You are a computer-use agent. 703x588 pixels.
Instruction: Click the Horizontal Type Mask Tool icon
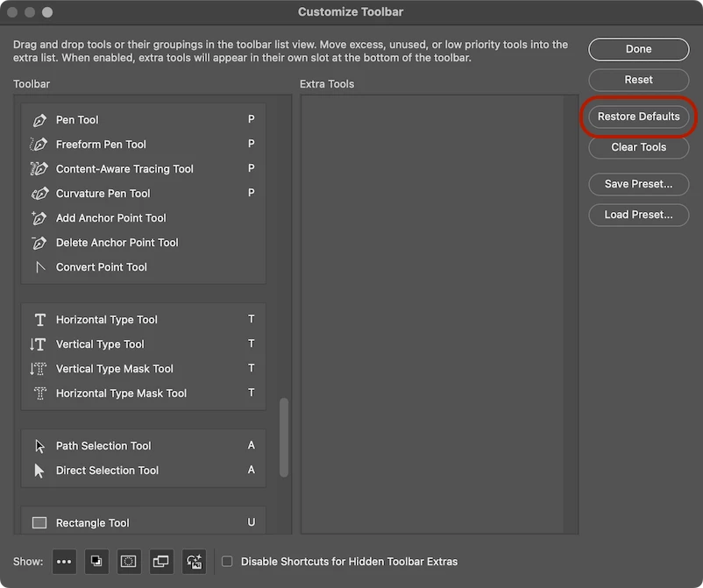pyautogui.click(x=40, y=393)
